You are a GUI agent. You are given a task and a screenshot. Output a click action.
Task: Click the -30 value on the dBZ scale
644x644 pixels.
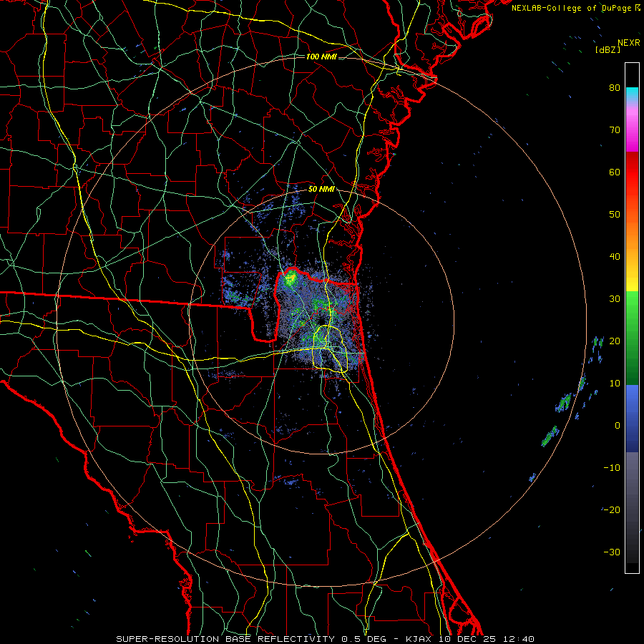[x=612, y=552]
